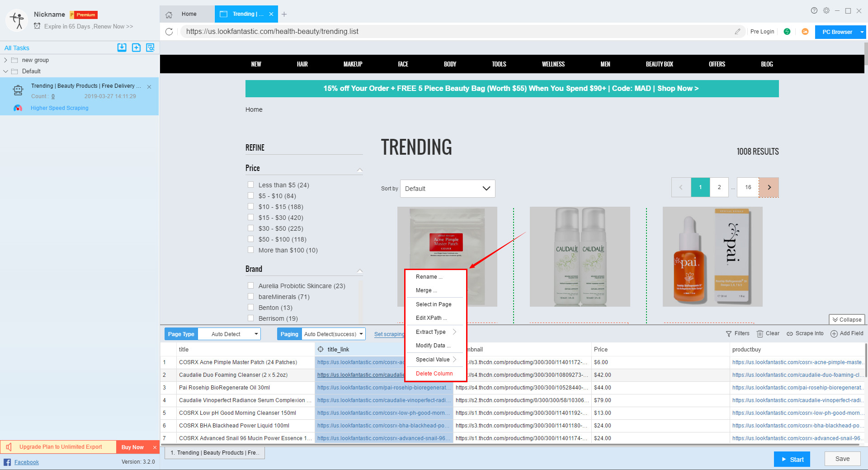Click the Start button

[792, 459]
